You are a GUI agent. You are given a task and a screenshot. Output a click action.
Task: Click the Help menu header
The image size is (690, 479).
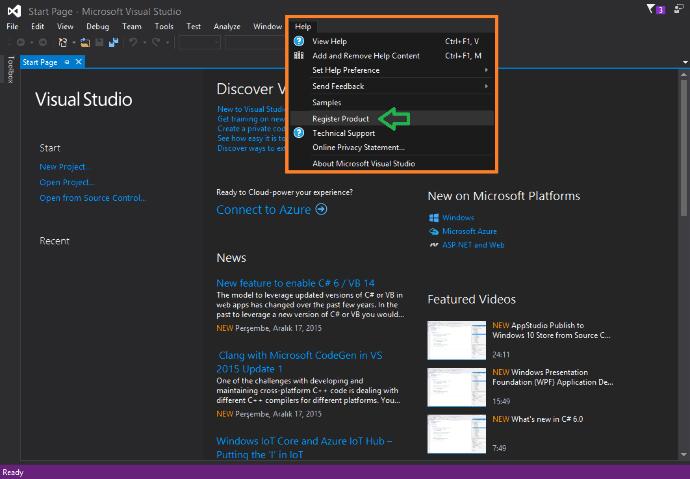[x=303, y=26]
